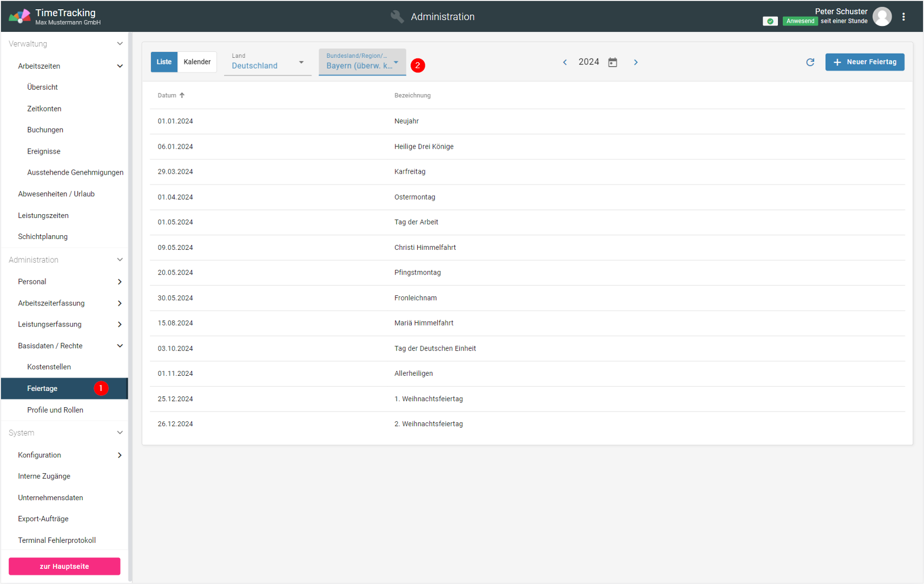Image resolution: width=924 pixels, height=584 pixels.
Task: Go to previous year arrow
Action: click(x=565, y=62)
